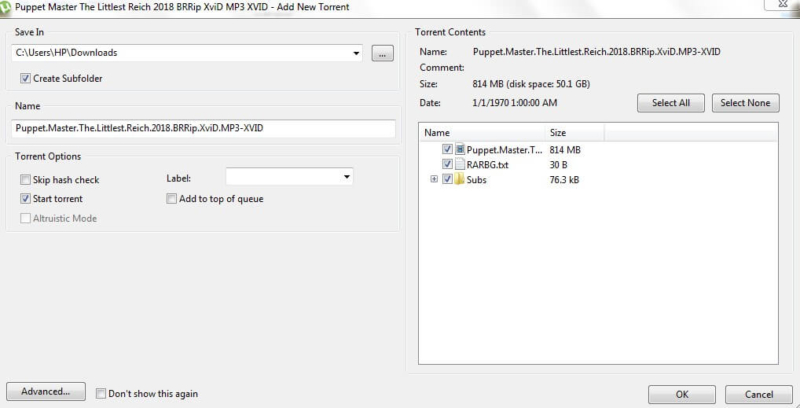Click the date value 1/1/1970 1:00:00 AM
The height and width of the screenshot is (408, 800).
tap(515, 103)
